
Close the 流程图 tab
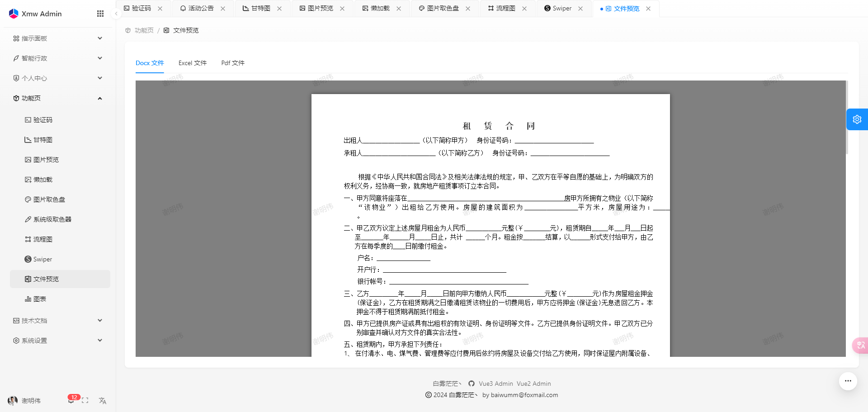[524, 9]
